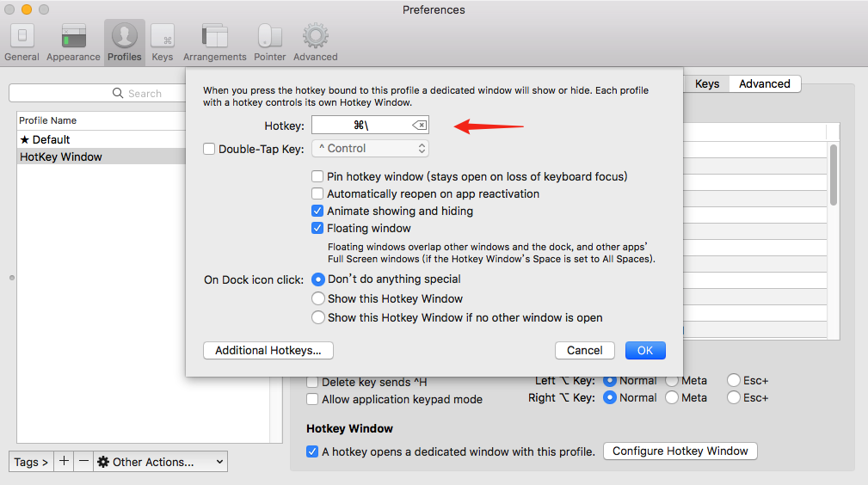Enable the Double-Tap Key checkbox

click(x=209, y=149)
